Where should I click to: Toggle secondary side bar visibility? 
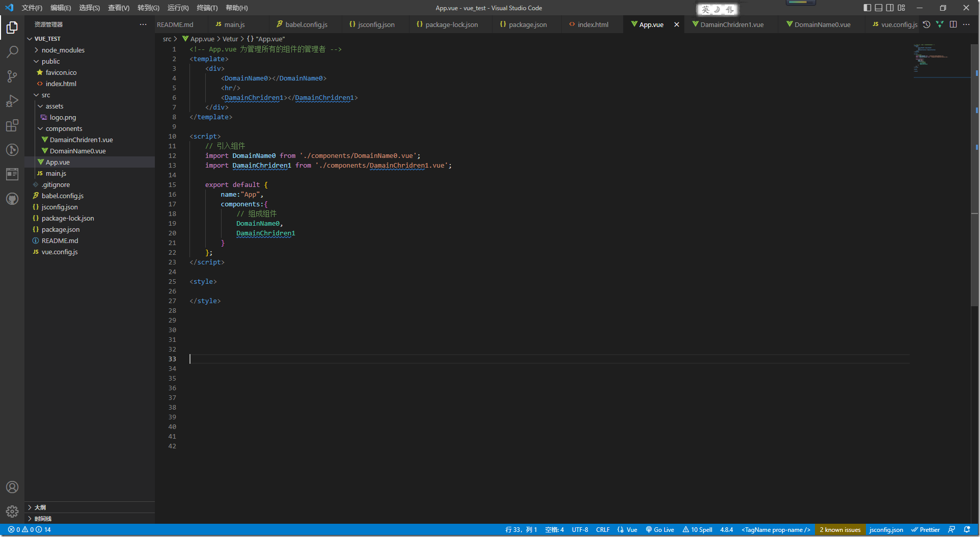890,8
